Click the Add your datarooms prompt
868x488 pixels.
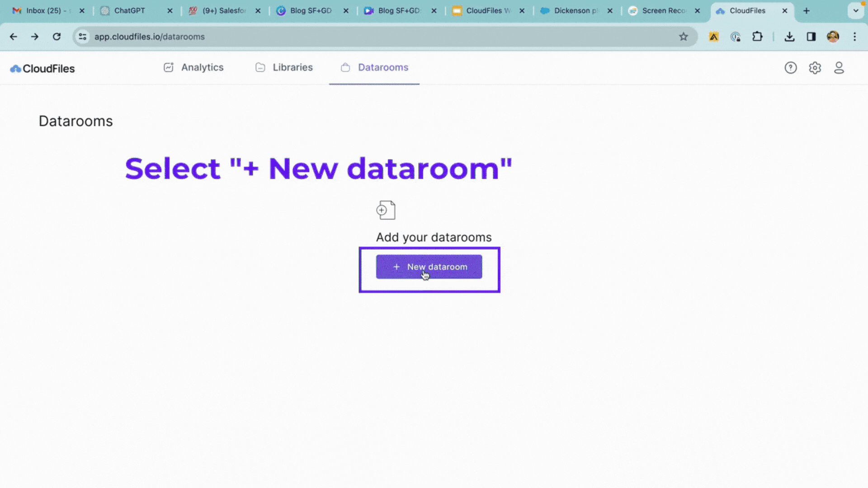[x=434, y=237]
